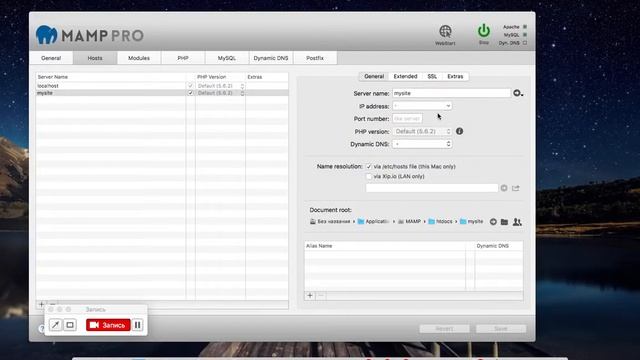Add alias with plus button
Image resolution: width=640 pixels, height=360 pixels.
click(310, 296)
